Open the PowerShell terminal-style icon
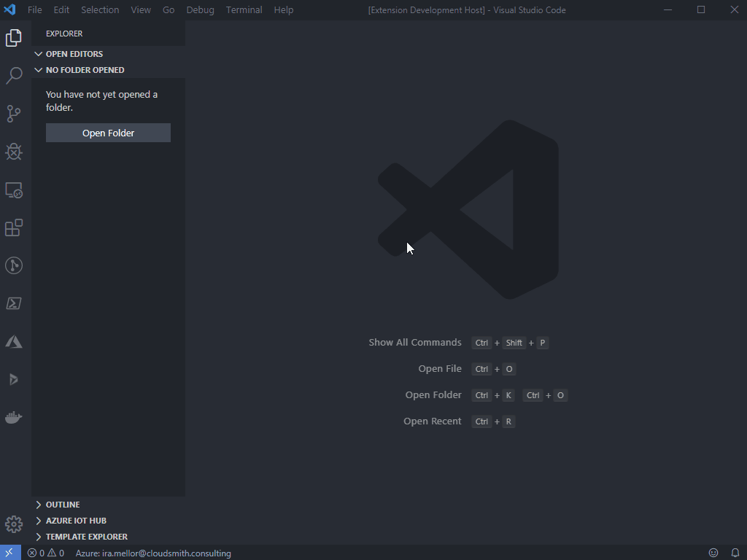The image size is (747, 560). pos(14,304)
